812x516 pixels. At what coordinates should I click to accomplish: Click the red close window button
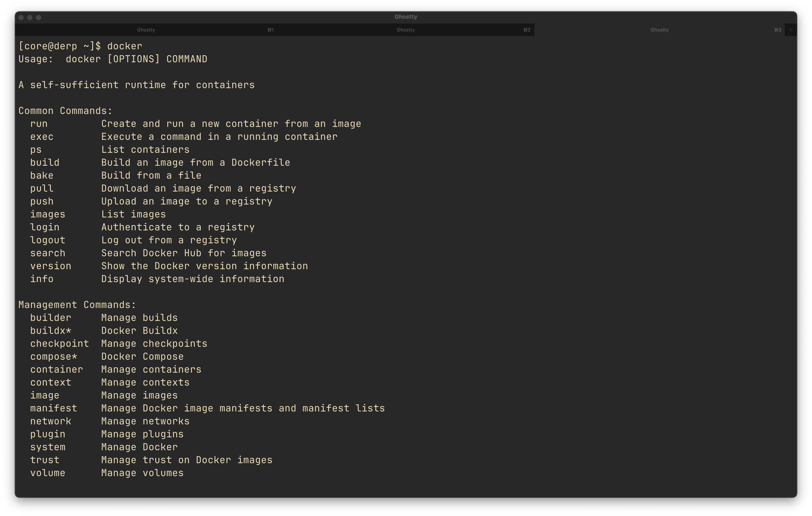[x=21, y=18]
